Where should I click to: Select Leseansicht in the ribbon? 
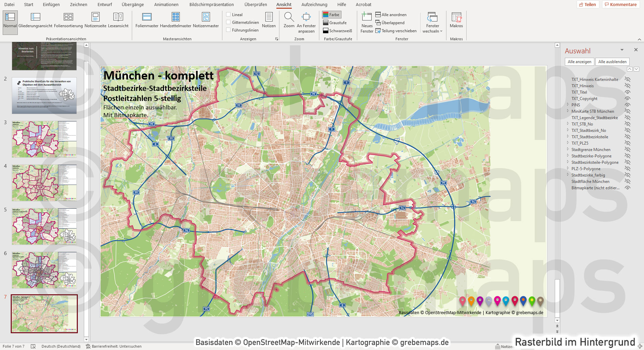tap(118, 20)
